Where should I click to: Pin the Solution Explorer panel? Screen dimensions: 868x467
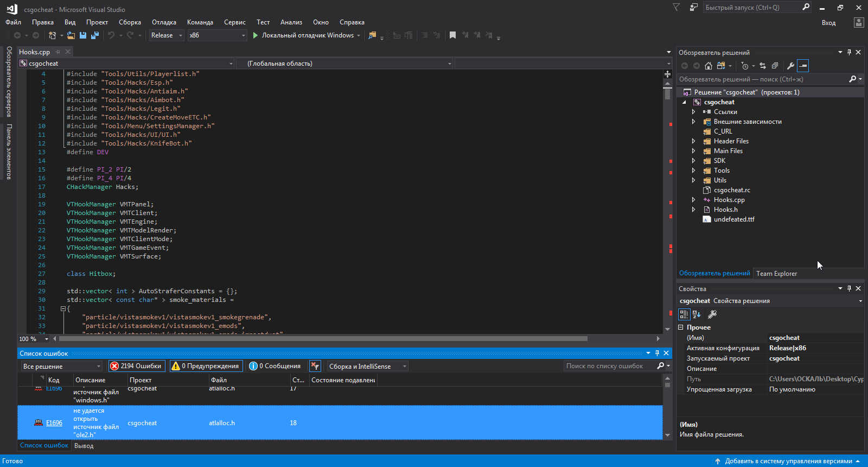pos(850,53)
